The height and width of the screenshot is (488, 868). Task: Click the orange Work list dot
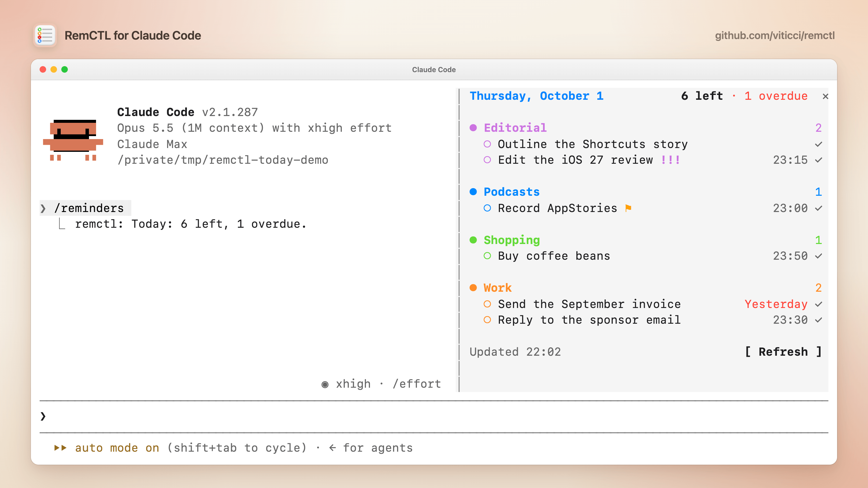473,288
